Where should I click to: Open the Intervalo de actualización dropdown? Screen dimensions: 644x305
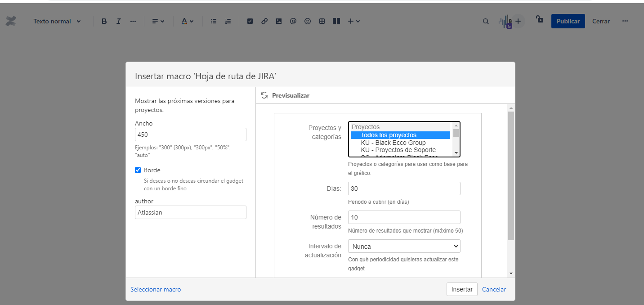click(404, 246)
